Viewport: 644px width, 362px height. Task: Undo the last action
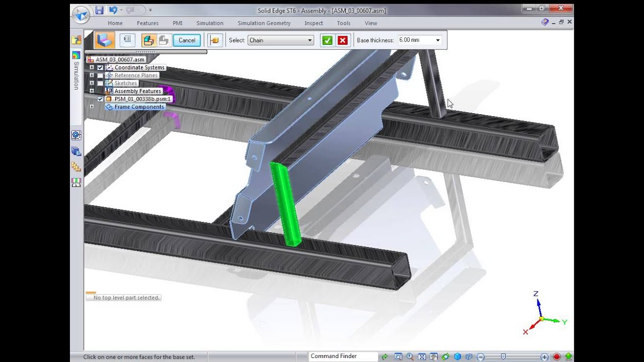pos(112,10)
